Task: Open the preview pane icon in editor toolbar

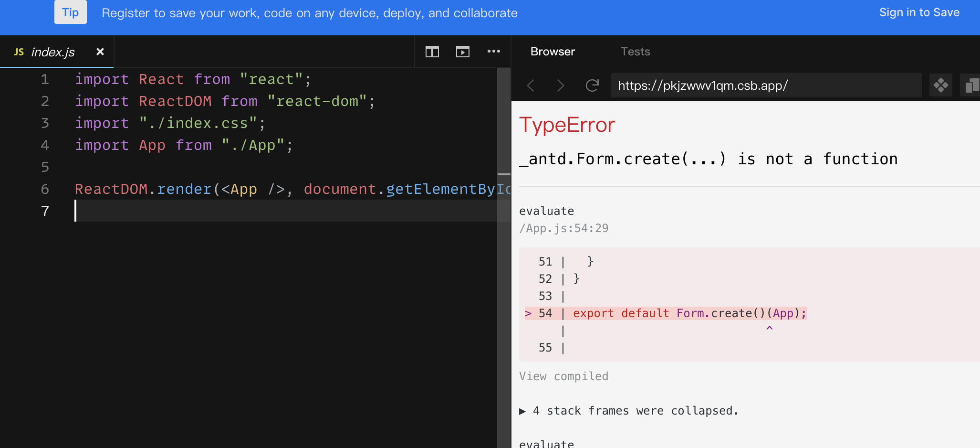Action: coord(463,52)
